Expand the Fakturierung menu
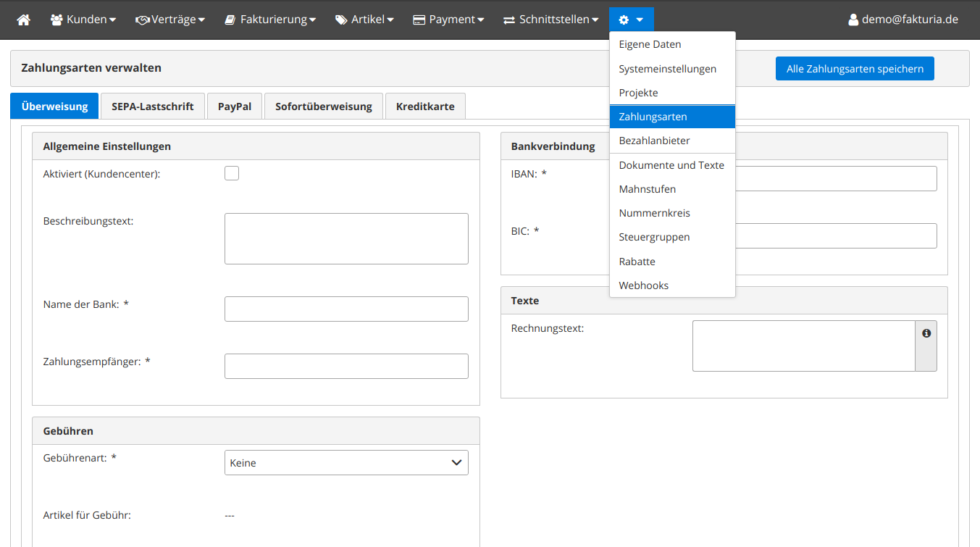The width and height of the screenshot is (980, 547). [269, 20]
